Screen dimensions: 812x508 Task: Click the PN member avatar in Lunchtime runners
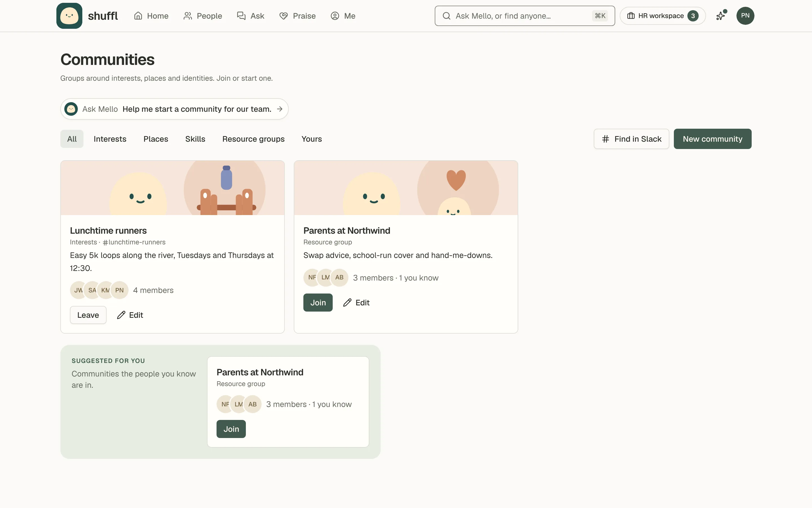[120, 290]
